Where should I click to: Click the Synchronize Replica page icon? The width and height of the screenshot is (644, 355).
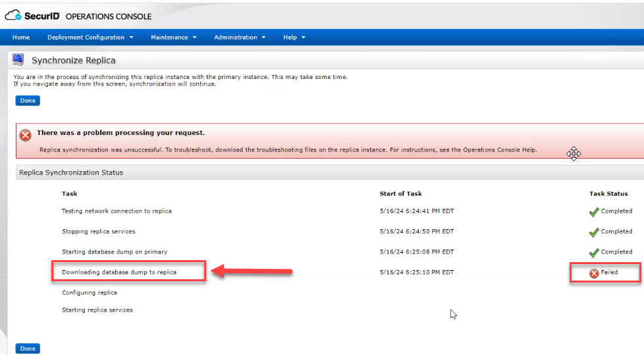(x=18, y=61)
